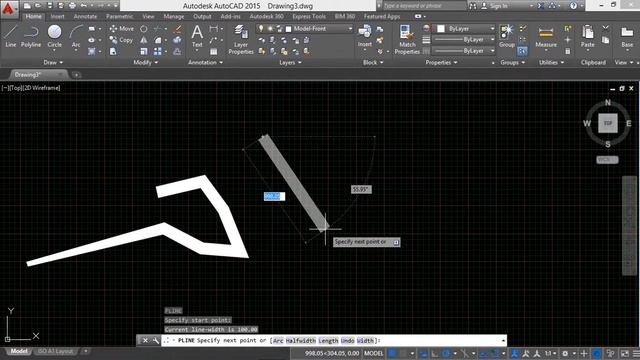Viewport: 640px width, 360px height.
Task: Click the Undo option in command line
Action: 347,340
